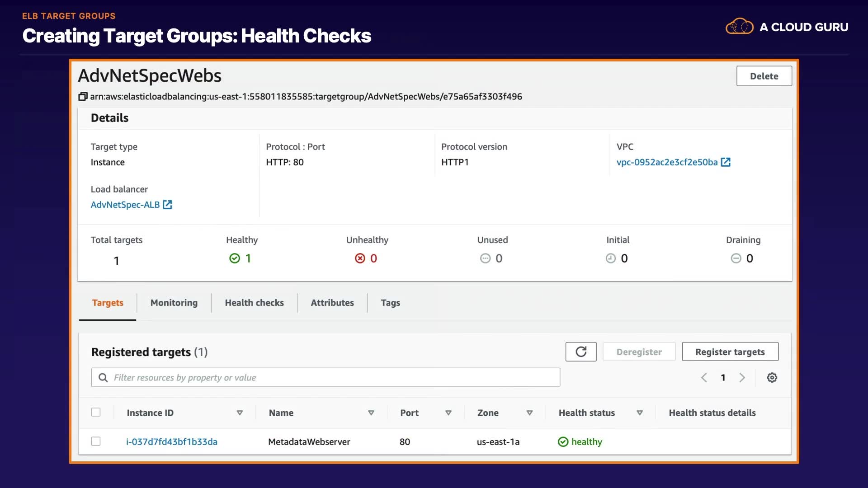Click AdvNetSpec-ALB external link icon
Screen dimensions: 868x488
tap(167, 205)
